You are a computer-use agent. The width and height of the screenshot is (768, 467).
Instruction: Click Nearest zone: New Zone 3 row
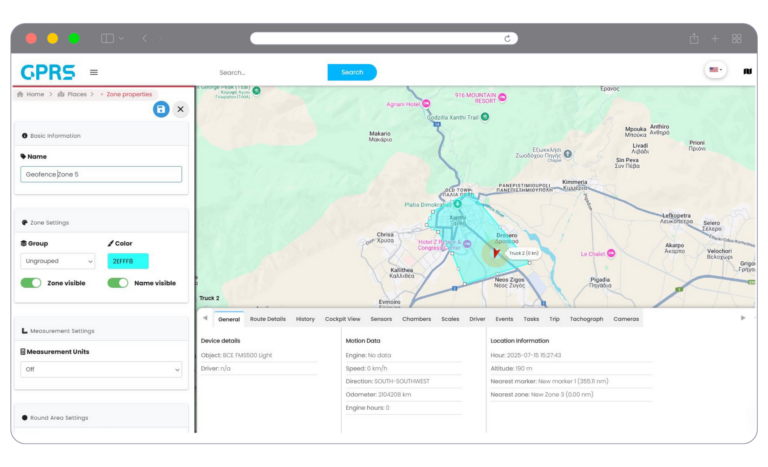click(571, 394)
